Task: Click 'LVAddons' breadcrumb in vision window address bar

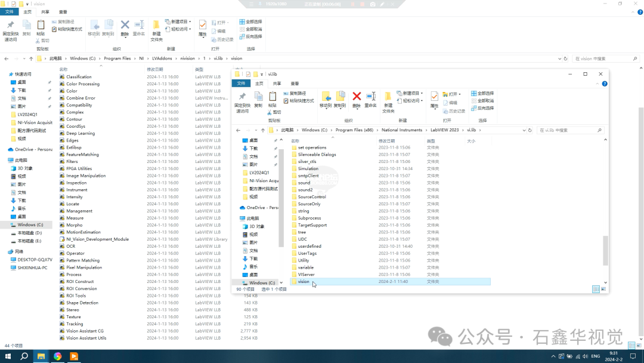Action: (x=162, y=59)
